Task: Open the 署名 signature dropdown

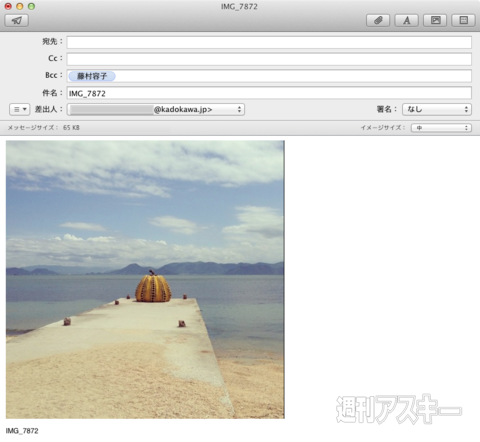Action: (x=437, y=109)
